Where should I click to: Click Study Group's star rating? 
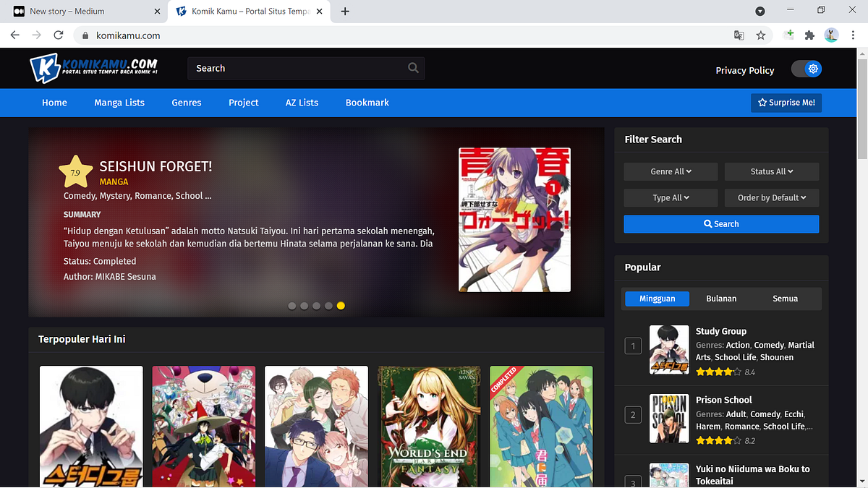[x=718, y=372]
